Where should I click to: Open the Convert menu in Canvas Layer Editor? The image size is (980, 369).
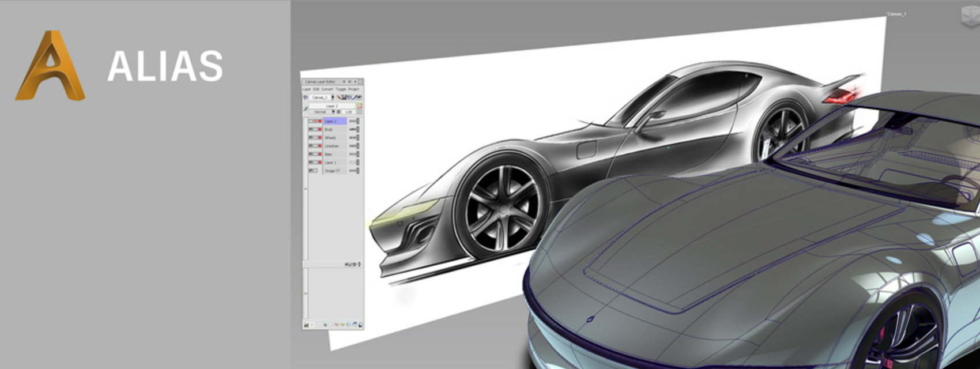click(327, 89)
